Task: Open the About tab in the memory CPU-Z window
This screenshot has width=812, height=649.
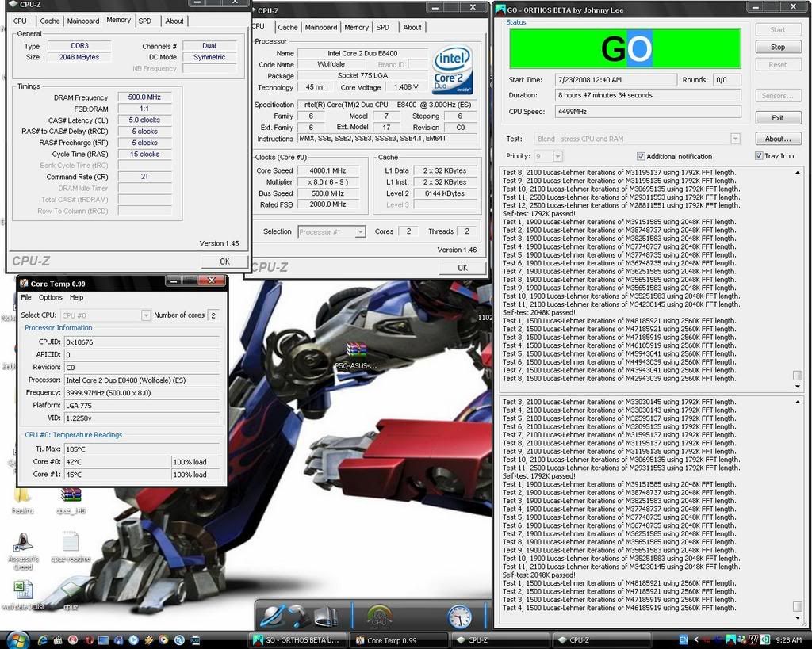Action: coord(174,21)
